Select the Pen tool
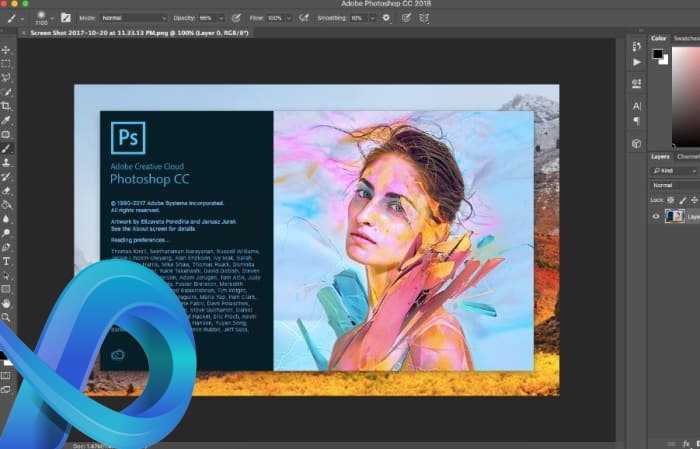The image size is (700, 449). 6,247
